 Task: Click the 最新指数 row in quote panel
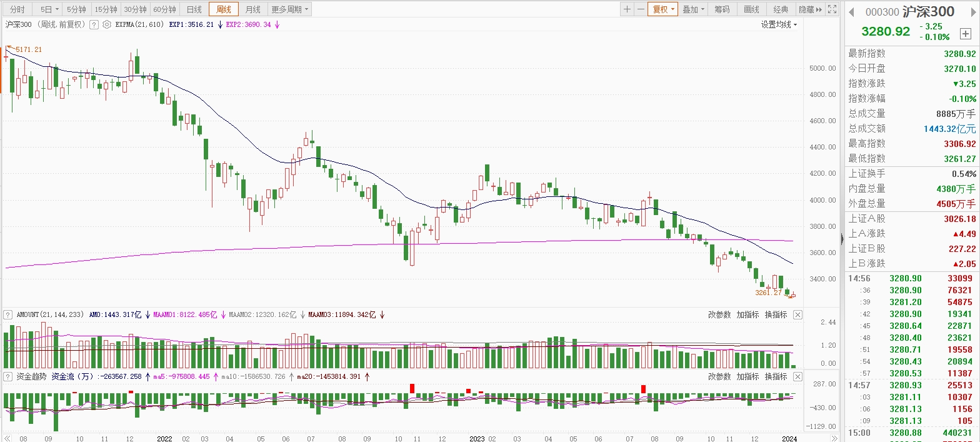912,54
